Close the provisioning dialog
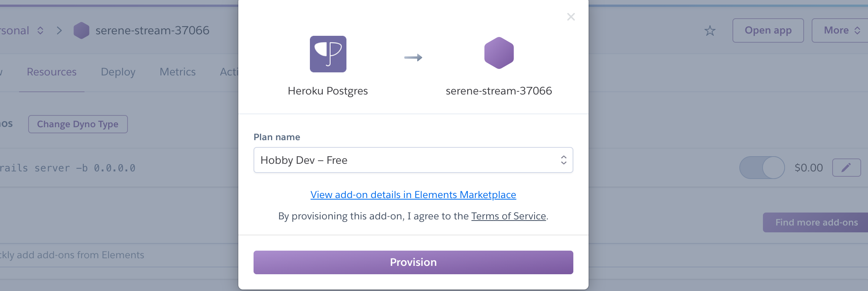 pos(571,17)
